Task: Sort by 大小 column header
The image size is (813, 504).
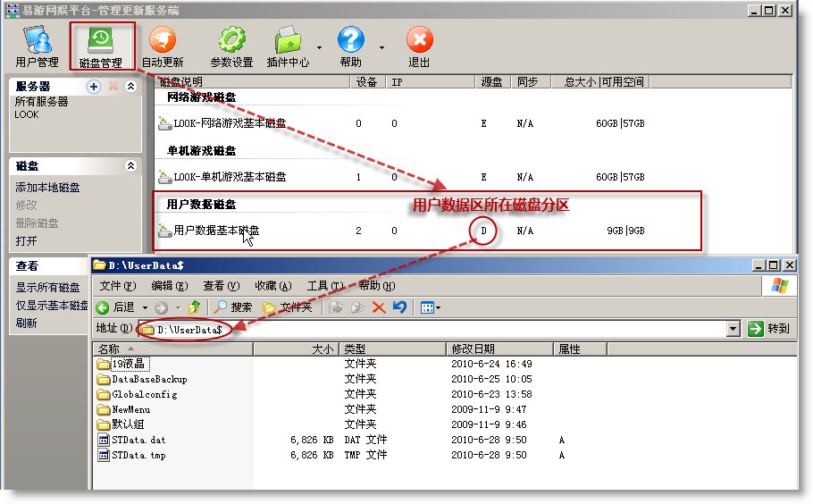Action: pyautogui.click(x=296, y=349)
